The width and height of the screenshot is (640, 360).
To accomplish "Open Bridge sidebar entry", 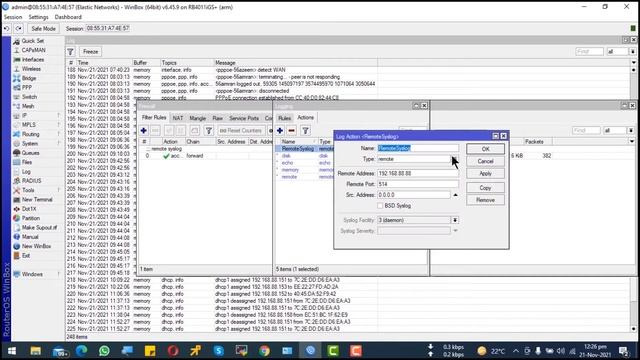I will [x=29, y=78].
